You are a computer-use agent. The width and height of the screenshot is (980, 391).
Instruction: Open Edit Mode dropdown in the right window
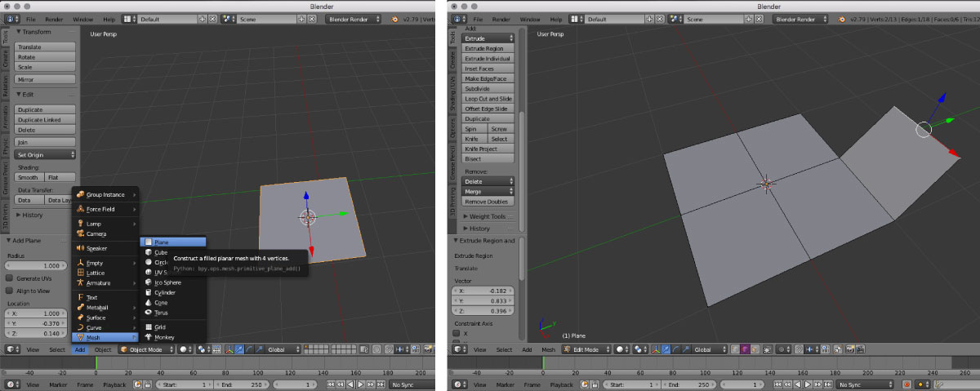pyautogui.click(x=586, y=349)
